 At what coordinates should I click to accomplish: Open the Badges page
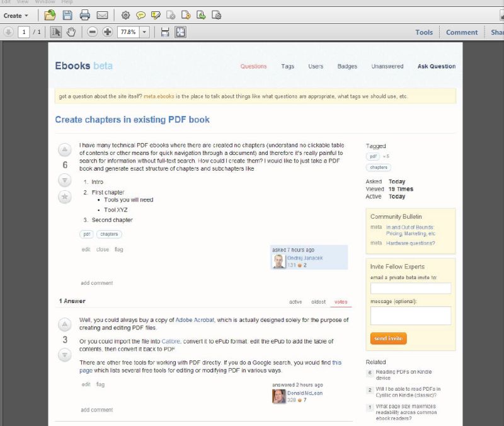pos(347,66)
